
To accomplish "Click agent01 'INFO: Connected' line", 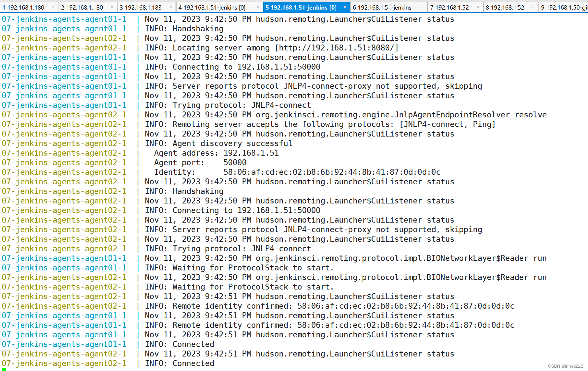I will (x=108, y=344).
